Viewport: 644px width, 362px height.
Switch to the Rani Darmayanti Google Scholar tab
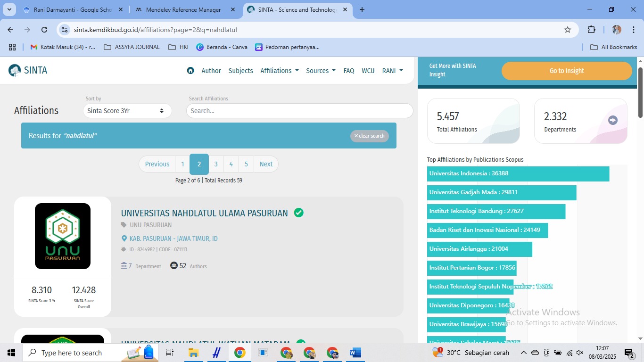point(73,9)
